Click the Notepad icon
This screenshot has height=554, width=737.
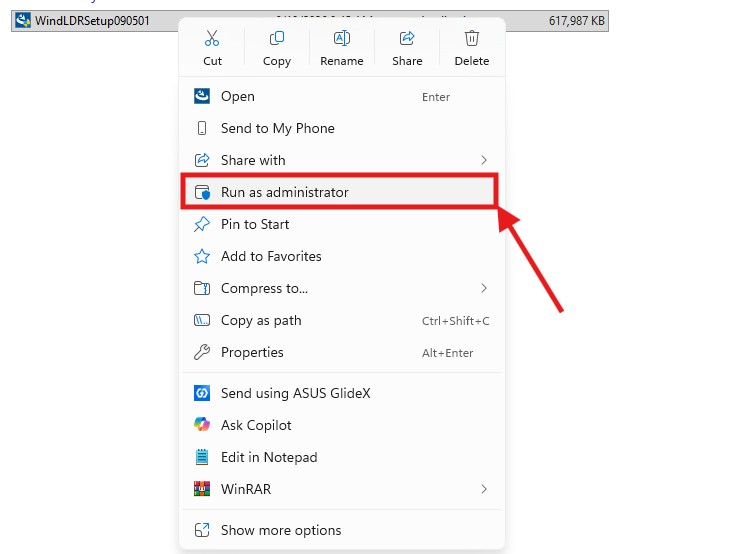pos(202,457)
